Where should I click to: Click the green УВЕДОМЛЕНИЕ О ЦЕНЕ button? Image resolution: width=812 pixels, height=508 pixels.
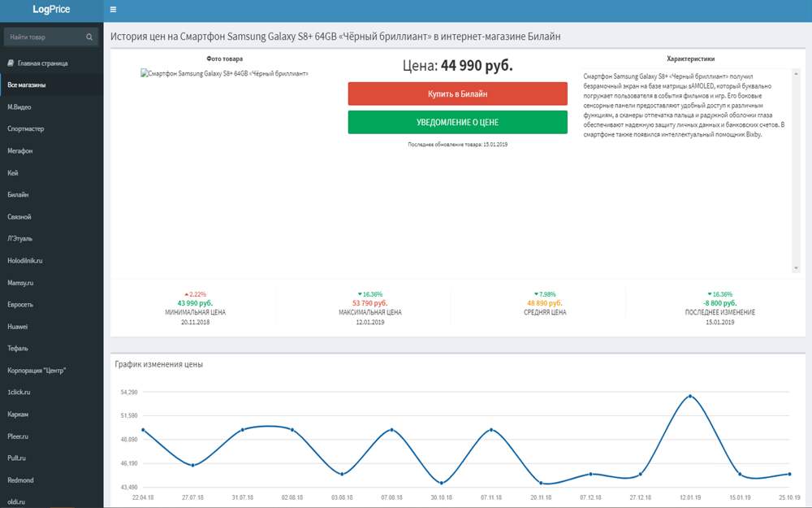(x=457, y=122)
